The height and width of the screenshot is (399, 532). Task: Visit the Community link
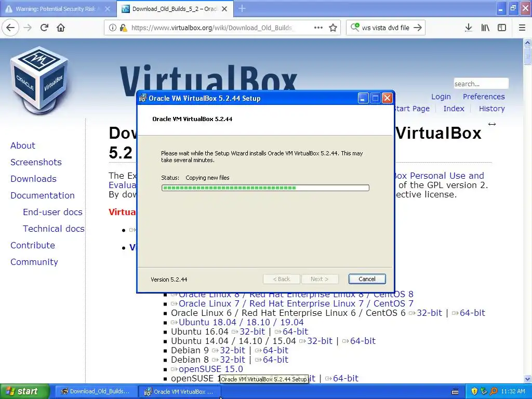coord(34,262)
